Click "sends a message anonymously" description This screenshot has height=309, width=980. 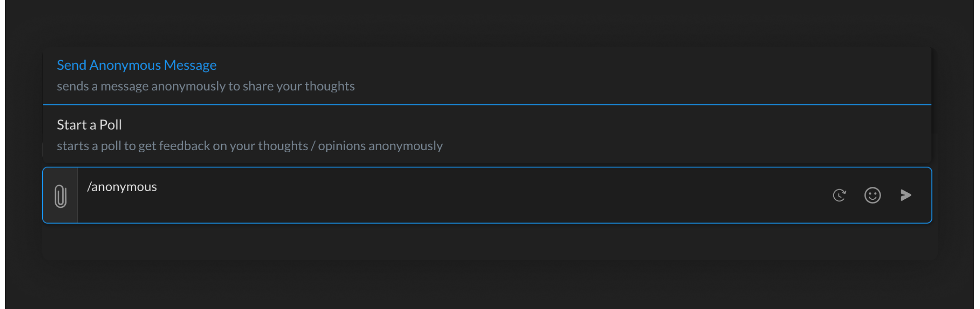[x=206, y=86]
